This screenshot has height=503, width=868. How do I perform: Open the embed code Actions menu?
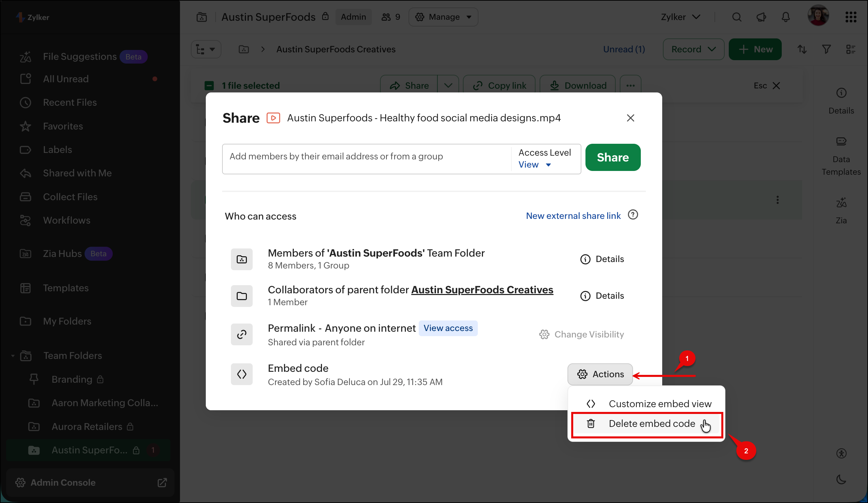pyautogui.click(x=600, y=374)
